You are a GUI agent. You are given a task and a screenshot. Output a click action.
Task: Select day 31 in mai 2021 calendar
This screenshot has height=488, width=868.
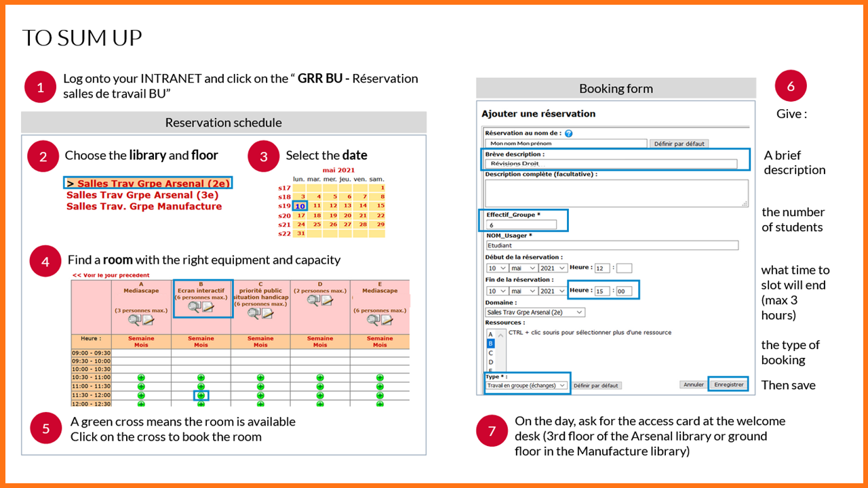click(x=300, y=233)
